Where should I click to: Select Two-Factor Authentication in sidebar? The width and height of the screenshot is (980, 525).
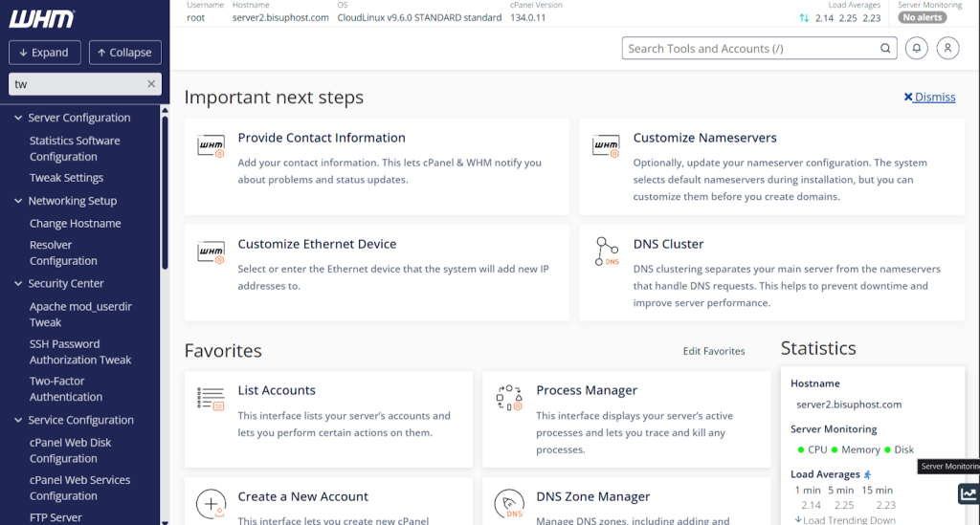point(65,389)
